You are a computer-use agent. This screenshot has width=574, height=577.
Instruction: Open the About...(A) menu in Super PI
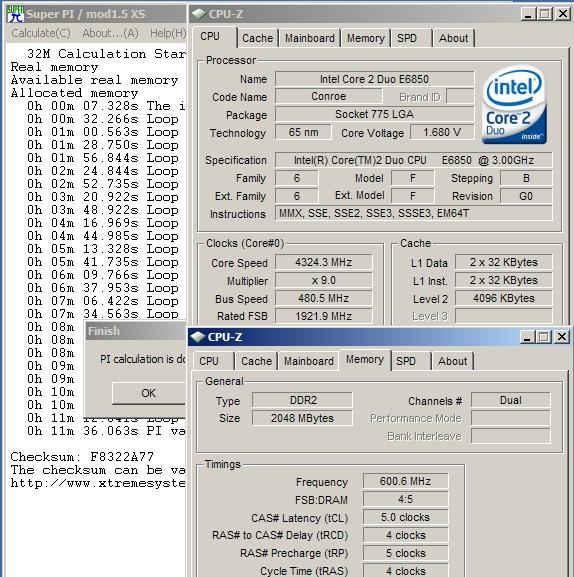[110, 33]
